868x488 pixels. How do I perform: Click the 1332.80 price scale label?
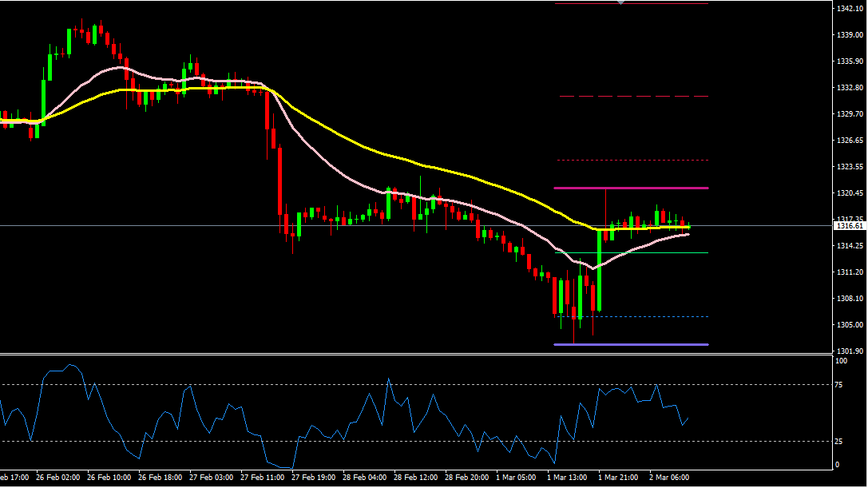click(850, 88)
